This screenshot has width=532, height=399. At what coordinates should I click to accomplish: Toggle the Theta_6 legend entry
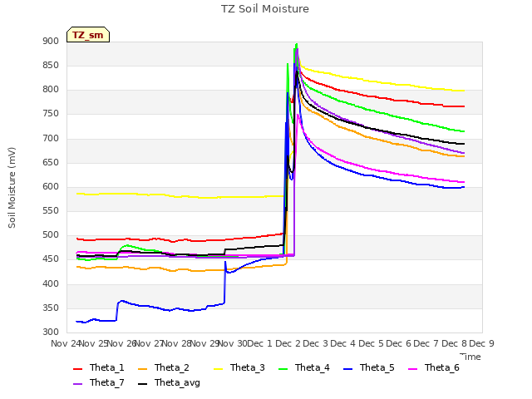click(x=434, y=367)
